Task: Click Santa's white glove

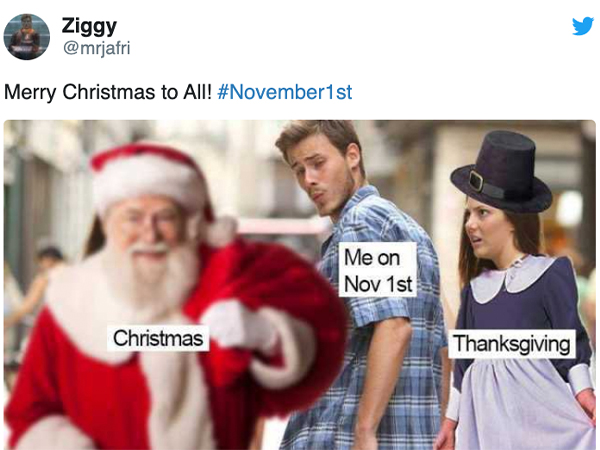Action: tap(235, 325)
